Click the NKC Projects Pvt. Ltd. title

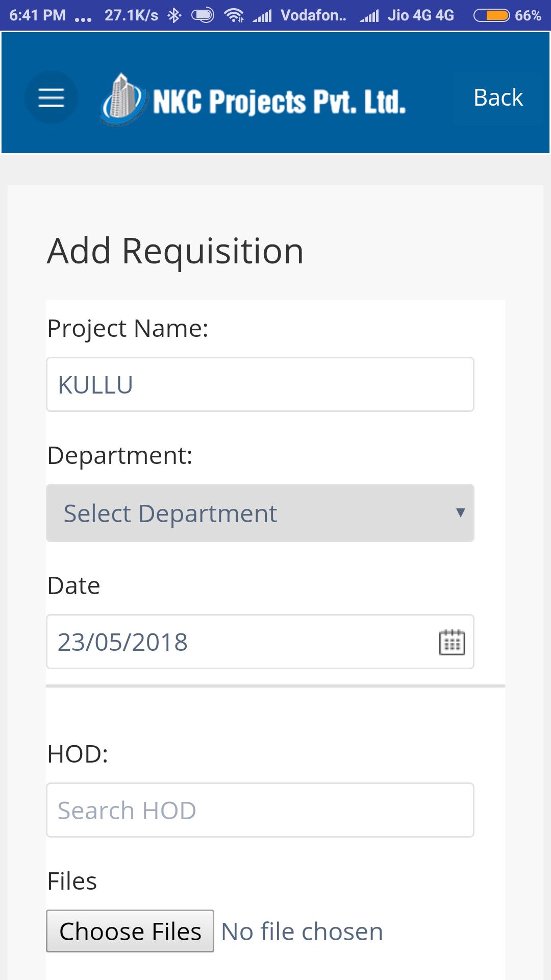279,101
